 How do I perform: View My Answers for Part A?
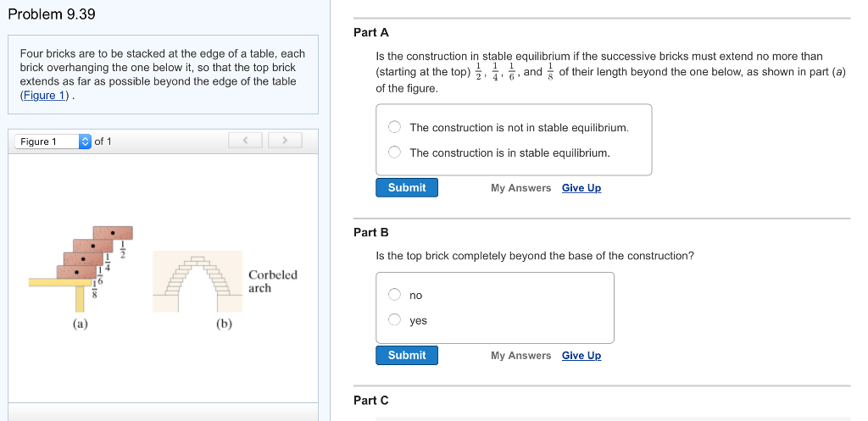pyautogui.click(x=521, y=188)
